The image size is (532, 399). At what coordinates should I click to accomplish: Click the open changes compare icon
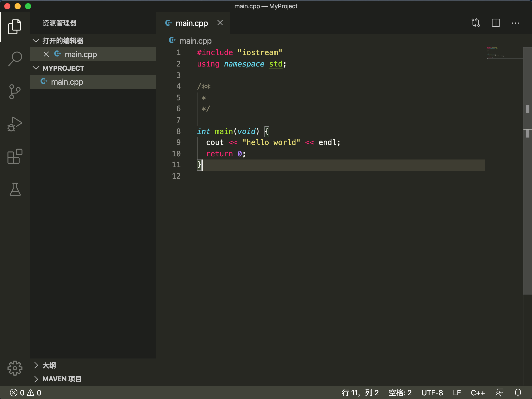click(476, 23)
